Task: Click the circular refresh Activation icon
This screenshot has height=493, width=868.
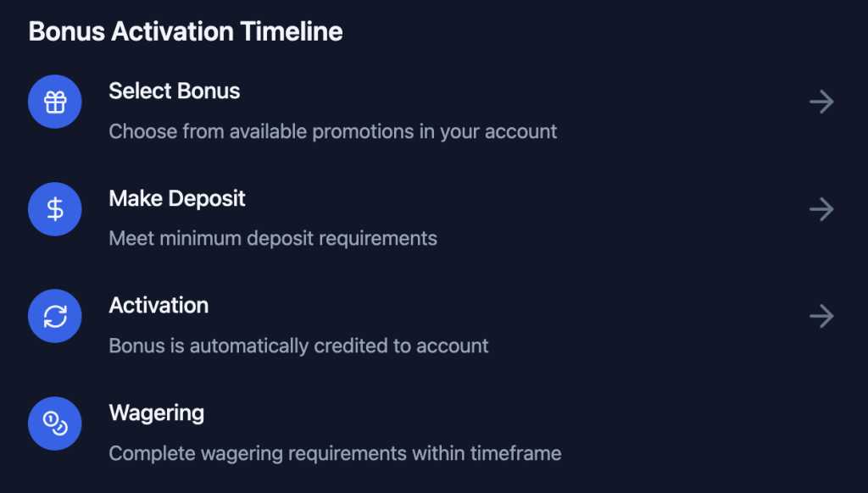Action: click(55, 316)
